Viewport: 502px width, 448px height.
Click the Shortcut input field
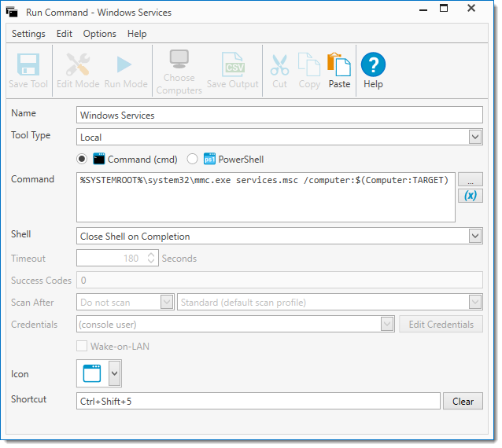coord(258,401)
